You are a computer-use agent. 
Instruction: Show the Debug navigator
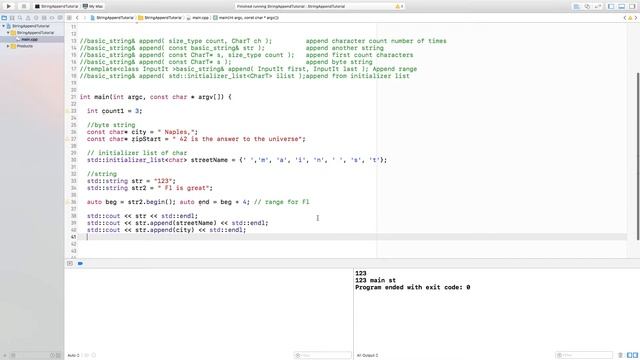pos(44,18)
